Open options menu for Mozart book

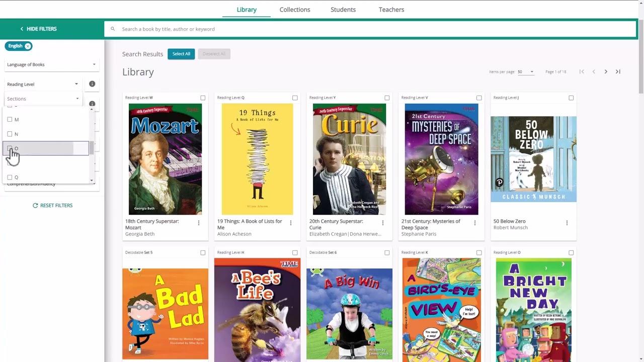[198, 223]
